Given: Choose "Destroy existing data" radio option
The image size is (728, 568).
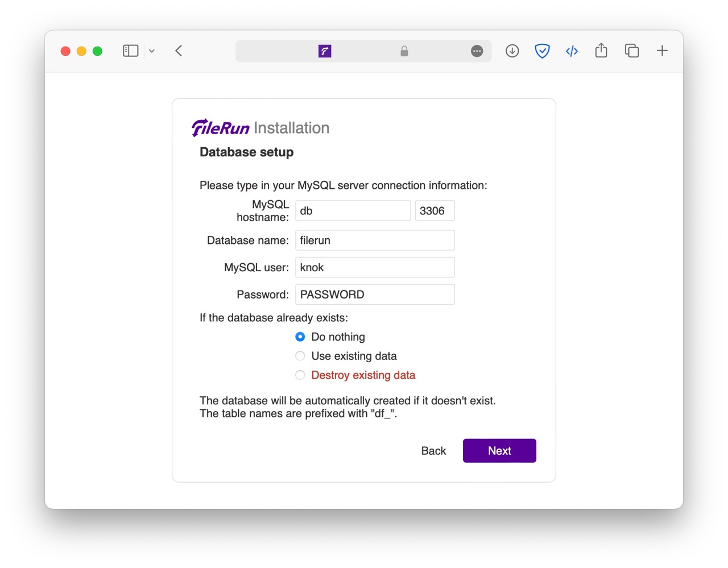Looking at the screenshot, I should pyautogui.click(x=300, y=375).
